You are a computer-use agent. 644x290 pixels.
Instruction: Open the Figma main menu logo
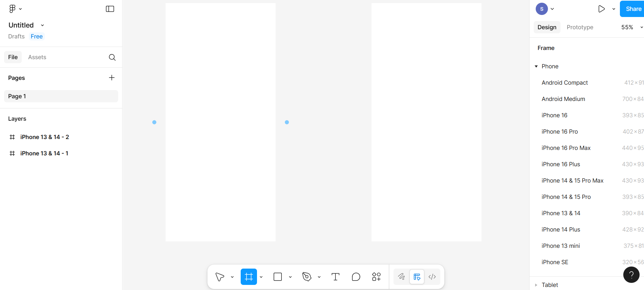point(13,9)
